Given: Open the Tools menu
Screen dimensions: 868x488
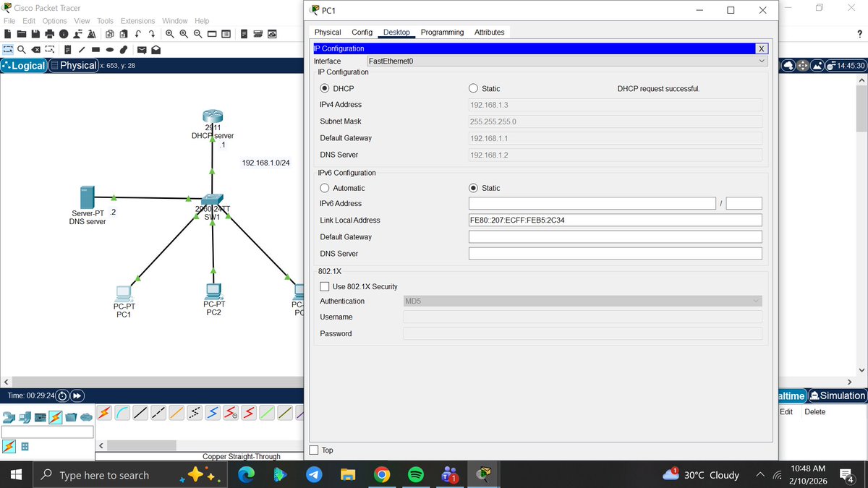Looking at the screenshot, I should [x=105, y=21].
